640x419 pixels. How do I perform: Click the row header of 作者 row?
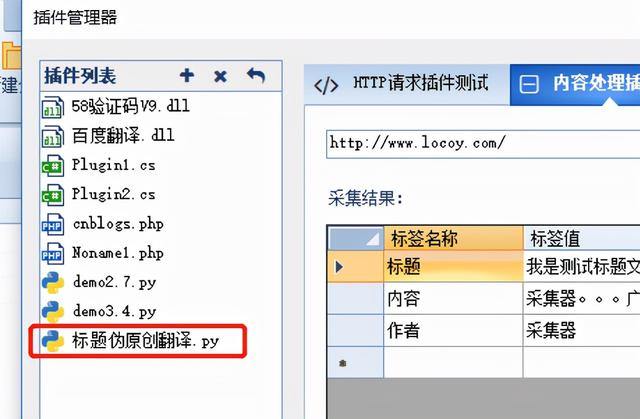[x=356, y=330]
